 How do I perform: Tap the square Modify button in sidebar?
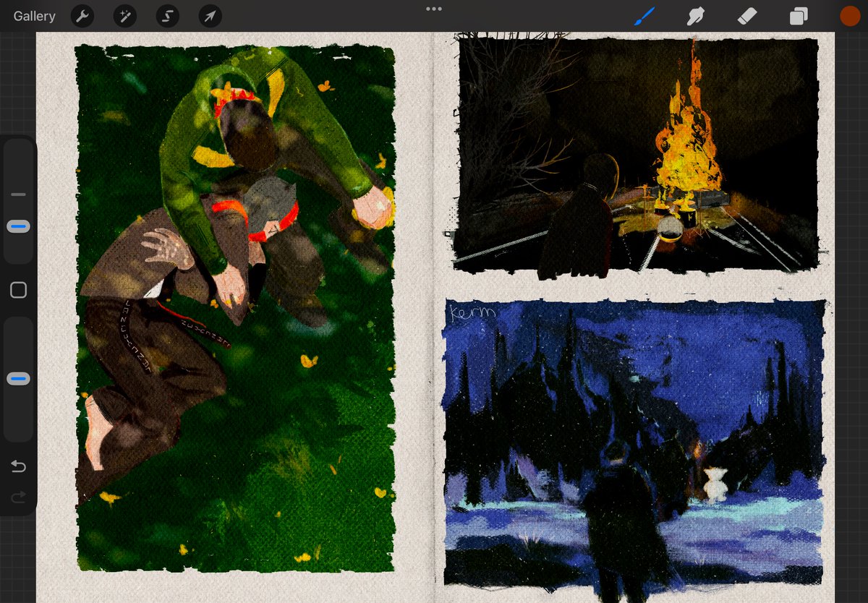[x=18, y=290]
